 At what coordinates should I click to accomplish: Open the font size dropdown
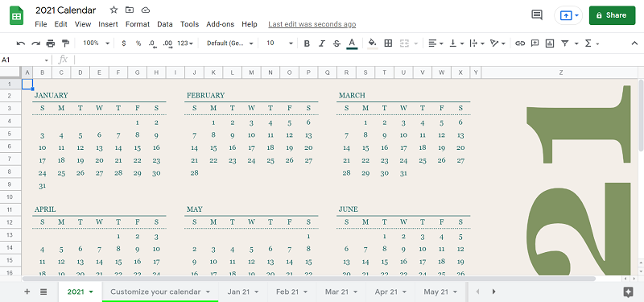click(x=279, y=43)
